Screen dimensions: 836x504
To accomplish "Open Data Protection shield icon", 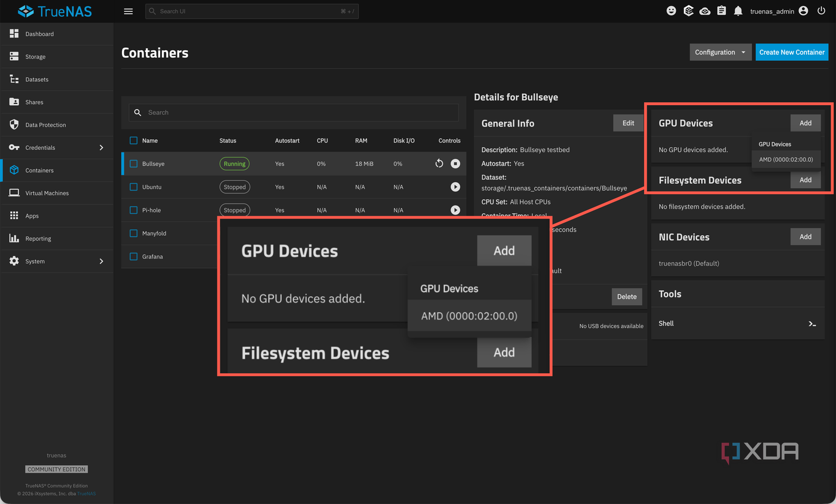I will click(x=14, y=125).
